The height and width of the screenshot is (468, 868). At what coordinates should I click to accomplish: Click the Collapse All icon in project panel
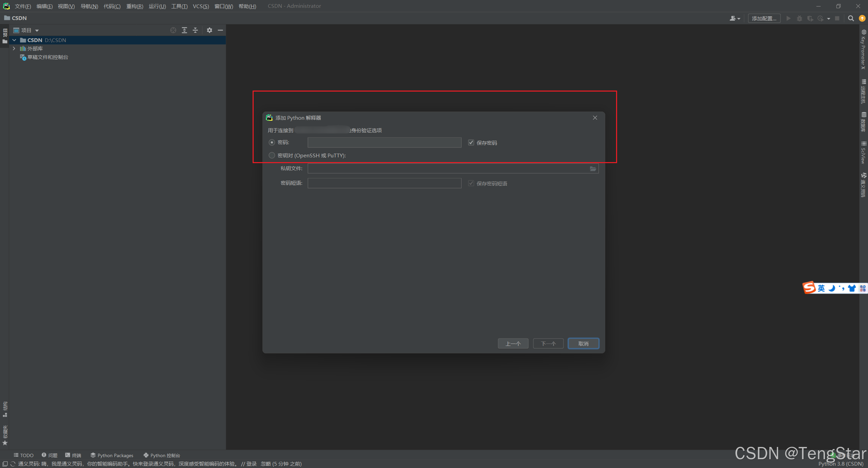coord(195,30)
